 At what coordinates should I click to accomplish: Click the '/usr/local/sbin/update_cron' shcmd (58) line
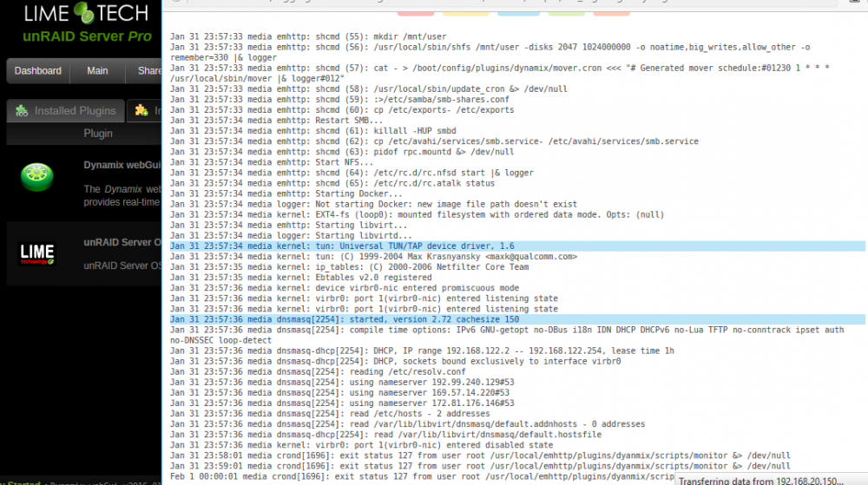click(x=369, y=89)
